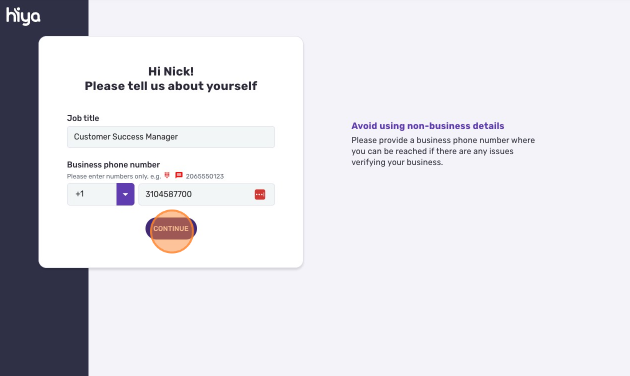Open the country code dropdown arrow
Screen dimensions: 630x376
pos(125,194)
